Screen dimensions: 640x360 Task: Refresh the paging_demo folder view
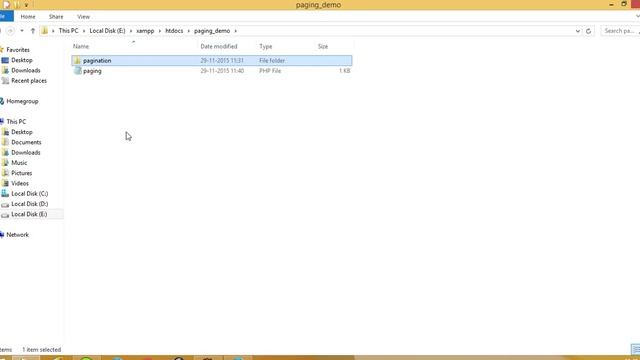tap(588, 31)
